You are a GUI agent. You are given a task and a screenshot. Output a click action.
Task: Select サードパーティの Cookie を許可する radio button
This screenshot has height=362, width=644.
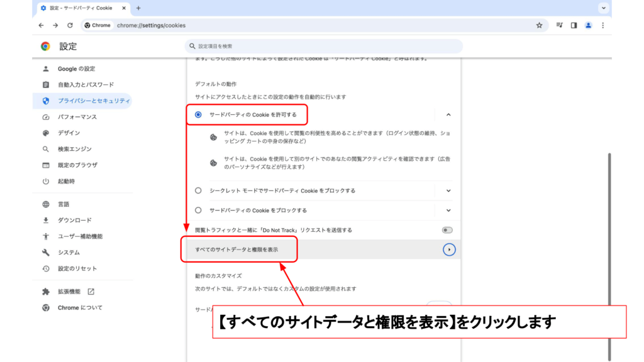coord(198,114)
